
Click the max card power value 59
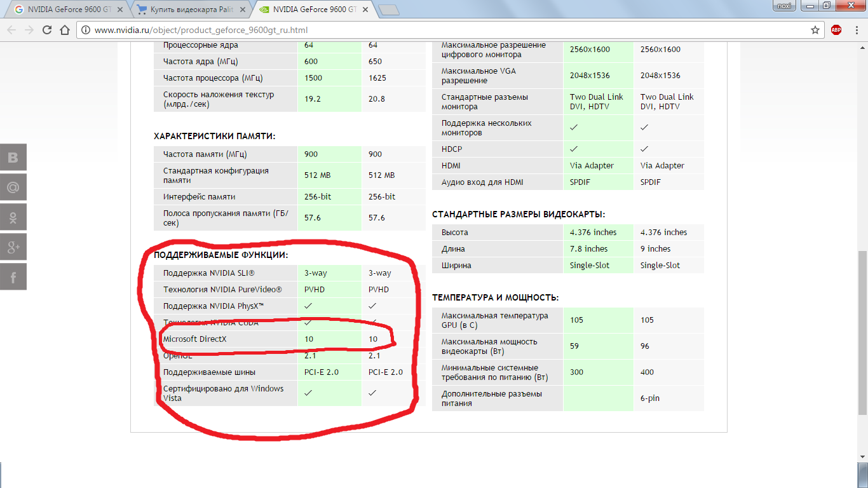tap(575, 346)
